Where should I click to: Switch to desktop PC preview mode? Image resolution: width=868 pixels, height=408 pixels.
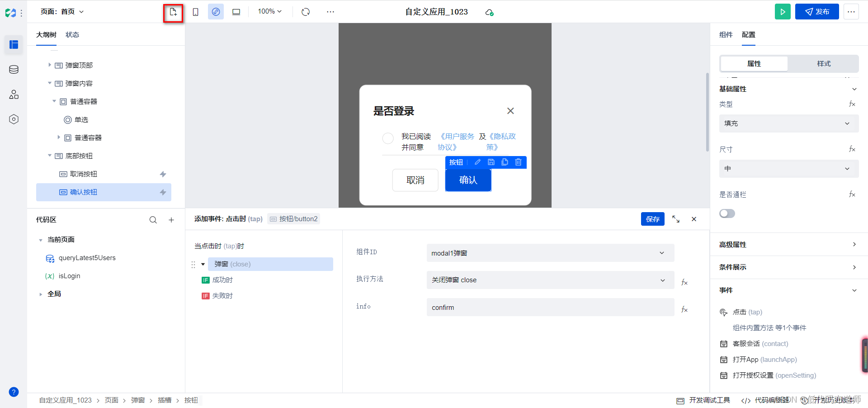[236, 12]
